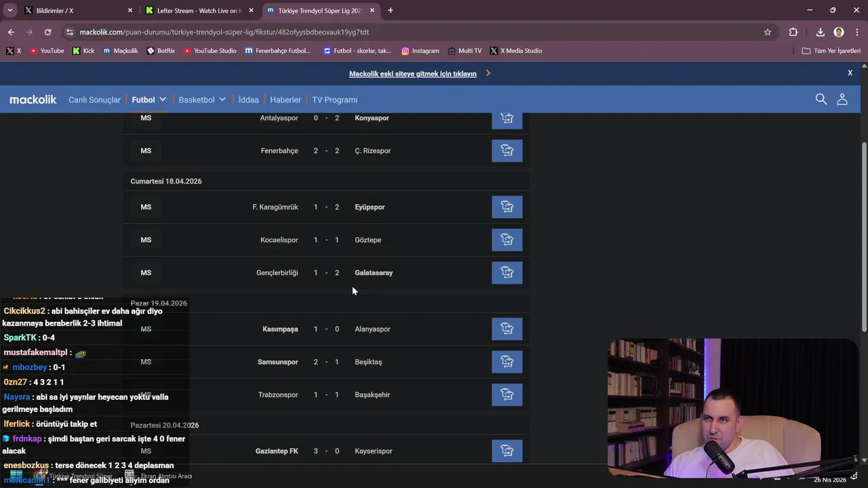Bookmark this page with the star icon

[768, 32]
